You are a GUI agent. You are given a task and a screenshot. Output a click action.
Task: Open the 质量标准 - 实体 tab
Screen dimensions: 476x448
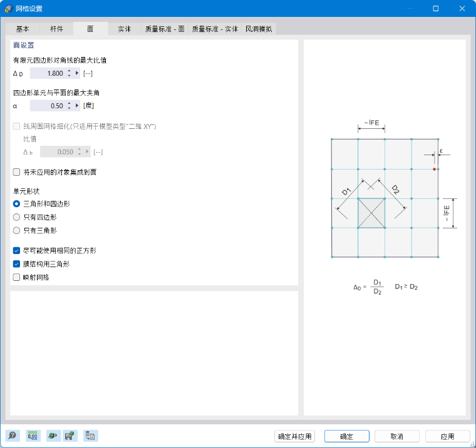215,29
